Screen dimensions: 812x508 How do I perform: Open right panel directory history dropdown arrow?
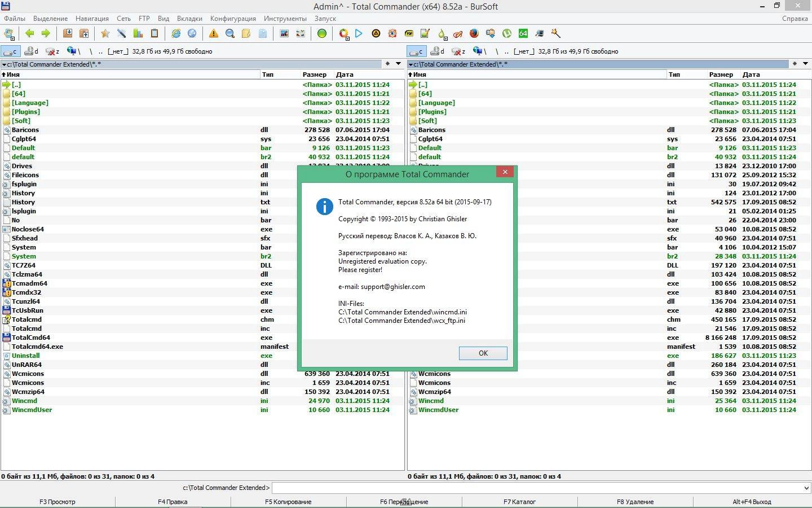[x=805, y=64]
